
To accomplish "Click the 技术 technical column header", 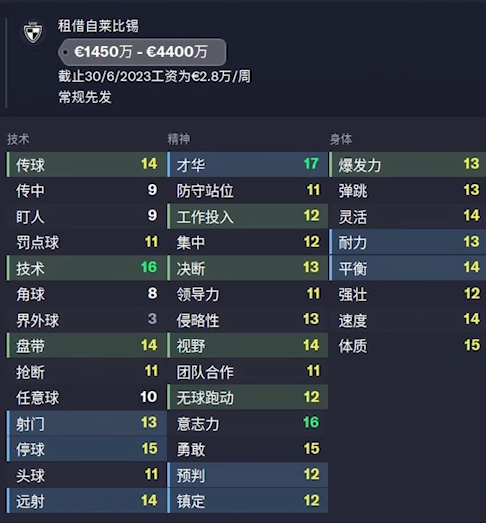I will (x=18, y=139).
